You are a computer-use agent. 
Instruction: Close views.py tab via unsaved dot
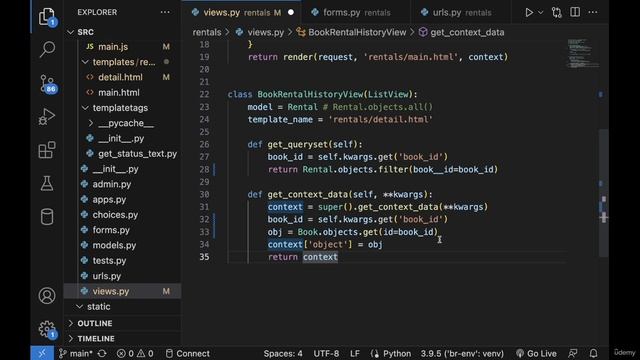[x=291, y=13]
